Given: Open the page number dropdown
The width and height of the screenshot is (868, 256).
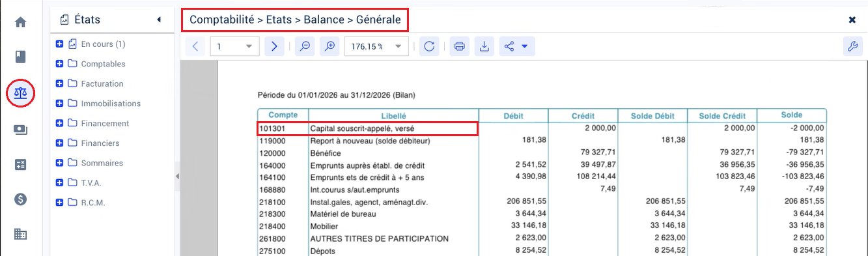Looking at the screenshot, I should pos(249,46).
